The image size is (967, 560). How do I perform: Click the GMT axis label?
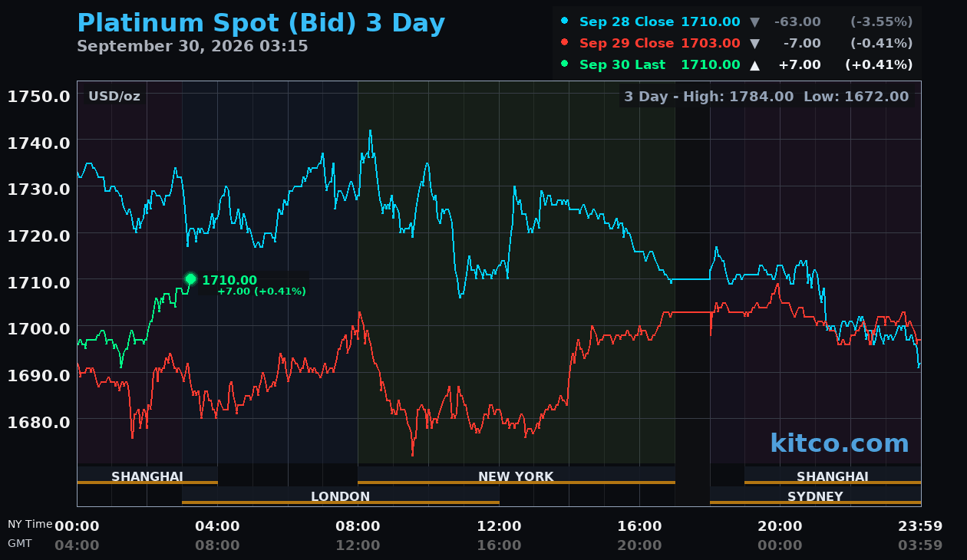coord(20,543)
